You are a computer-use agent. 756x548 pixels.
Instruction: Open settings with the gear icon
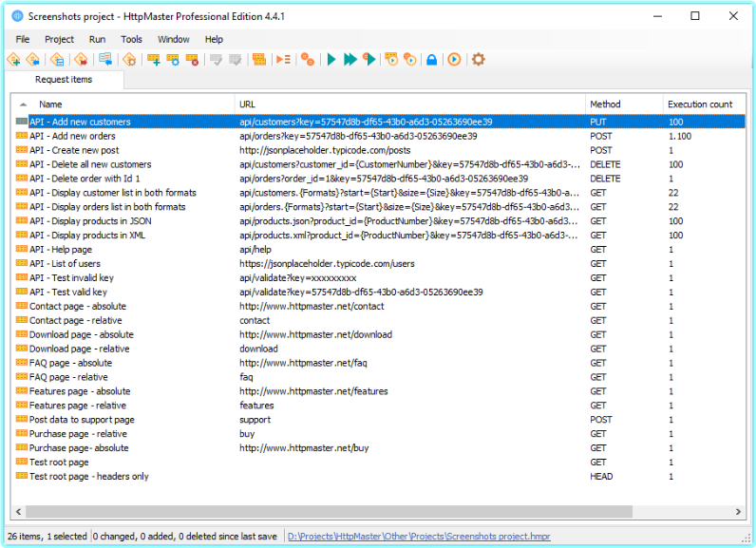point(479,60)
